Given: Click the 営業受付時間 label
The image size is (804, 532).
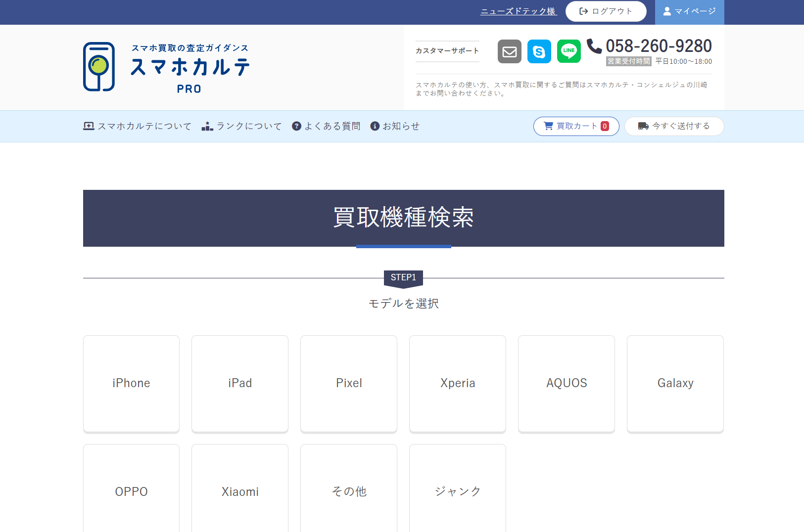Looking at the screenshot, I should coord(629,61).
